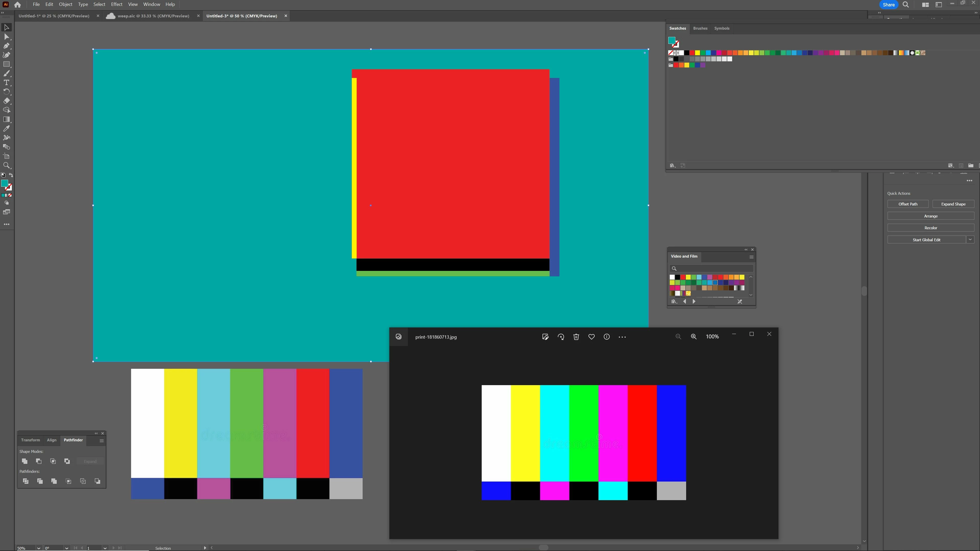Image resolution: width=980 pixels, height=551 pixels.
Task: Open the Effect menu
Action: tap(117, 4)
